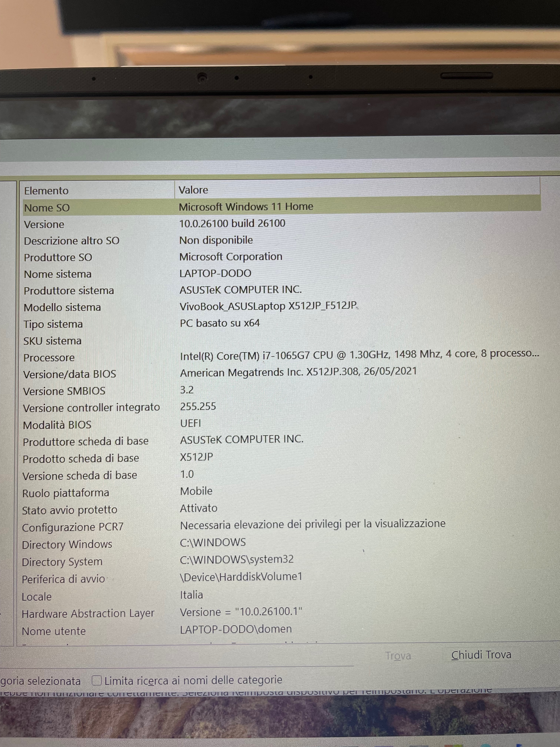
Task: Select the Configurazione PCR7 row
Action: point(73,527)
